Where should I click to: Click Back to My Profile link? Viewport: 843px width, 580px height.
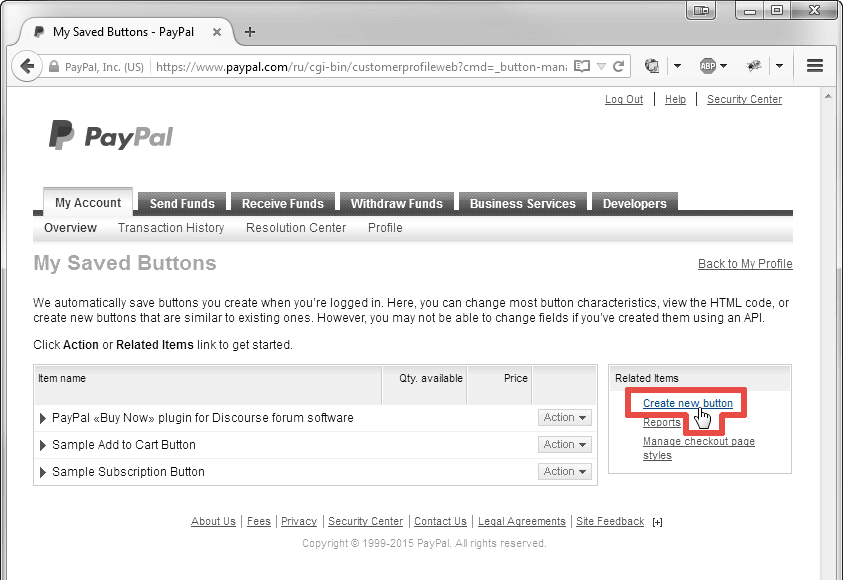(745, 264)
